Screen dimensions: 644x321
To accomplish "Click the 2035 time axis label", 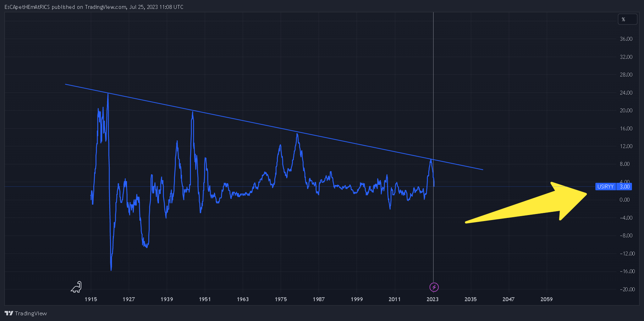I will 470,299.
